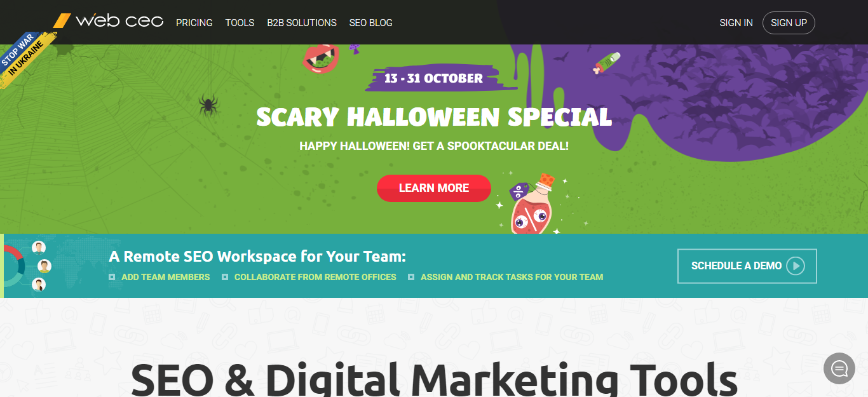Click the 13 - 31 October banner label
This screenshot has height=397, width=868.
click(434, 78)
